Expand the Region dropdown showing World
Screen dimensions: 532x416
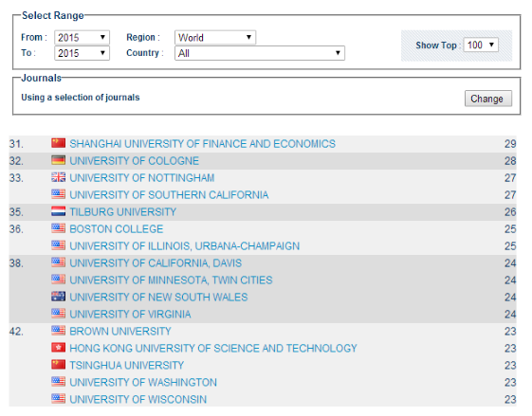[x=215, y=37]
